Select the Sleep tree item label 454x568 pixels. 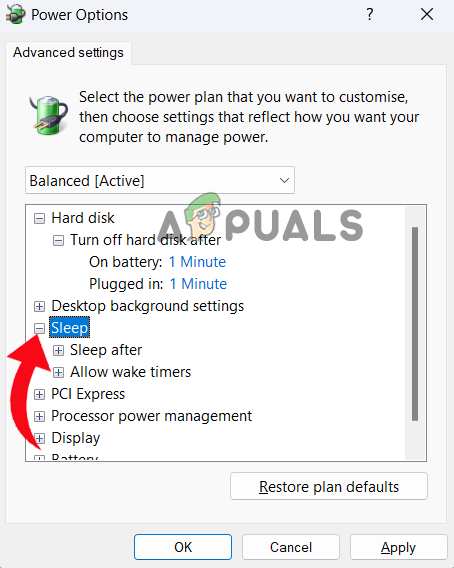[x=70, y=328]
